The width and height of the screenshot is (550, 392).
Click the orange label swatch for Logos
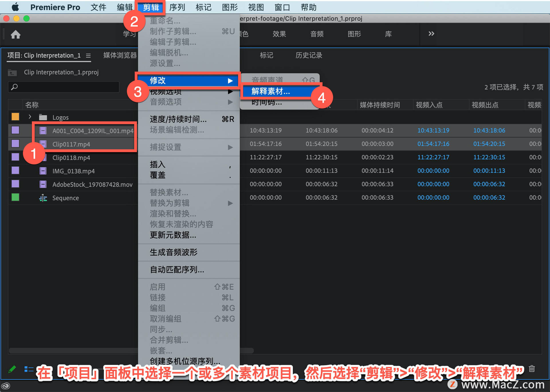pos(15,117)
